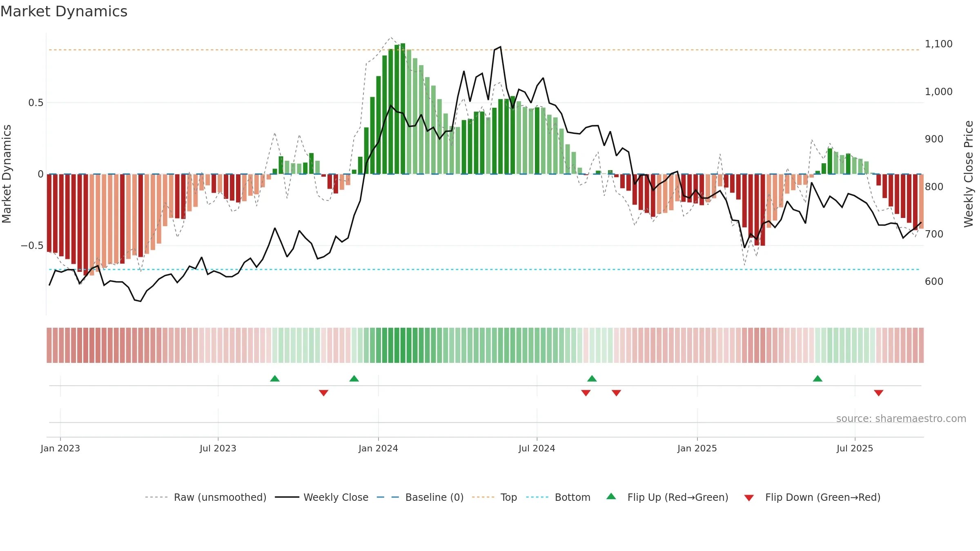This screenshot has width=980, height=551.
Task: Click the Bottom legend entry
Action: (558, 497)
